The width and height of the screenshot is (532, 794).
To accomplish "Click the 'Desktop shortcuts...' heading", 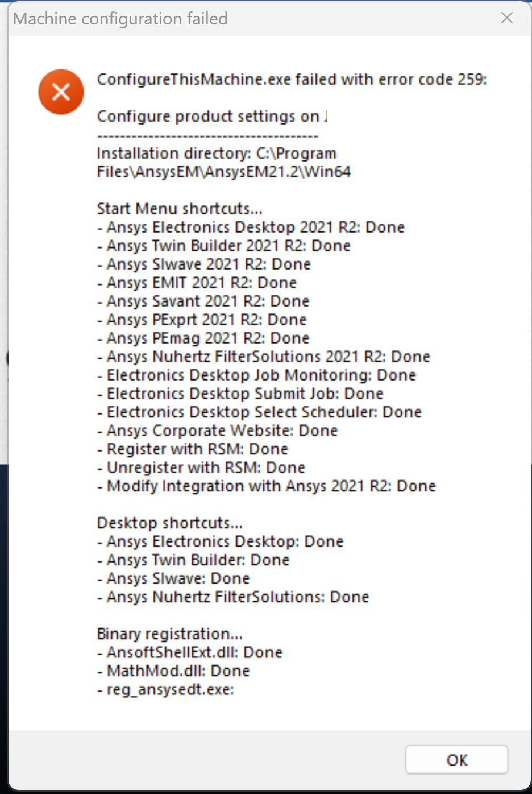I will (170, 523).
